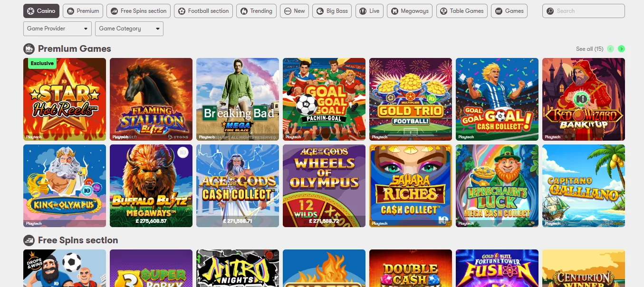Open 3 Super Porky game
This screenshot has width=644, height=287.
[151, 268]
